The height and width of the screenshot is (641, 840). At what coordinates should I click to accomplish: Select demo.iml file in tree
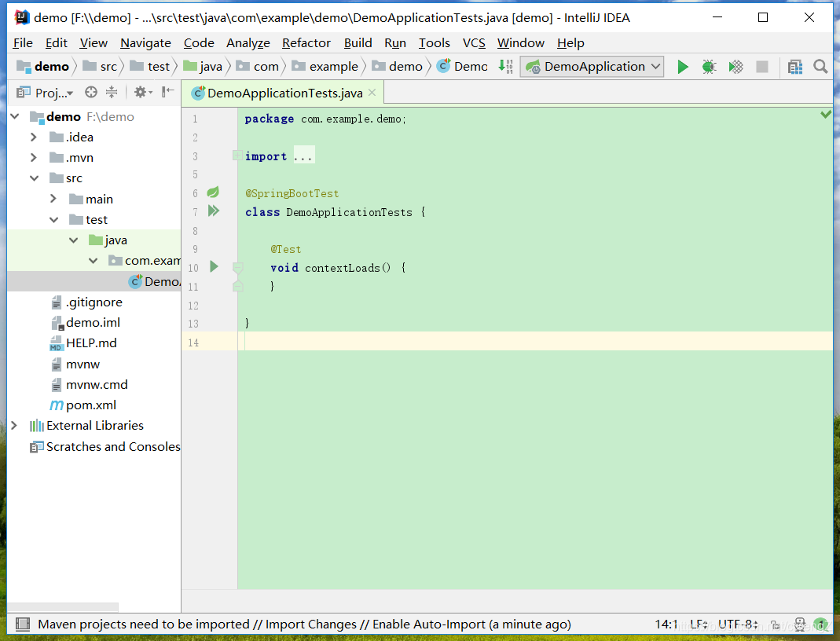(85, 323)
